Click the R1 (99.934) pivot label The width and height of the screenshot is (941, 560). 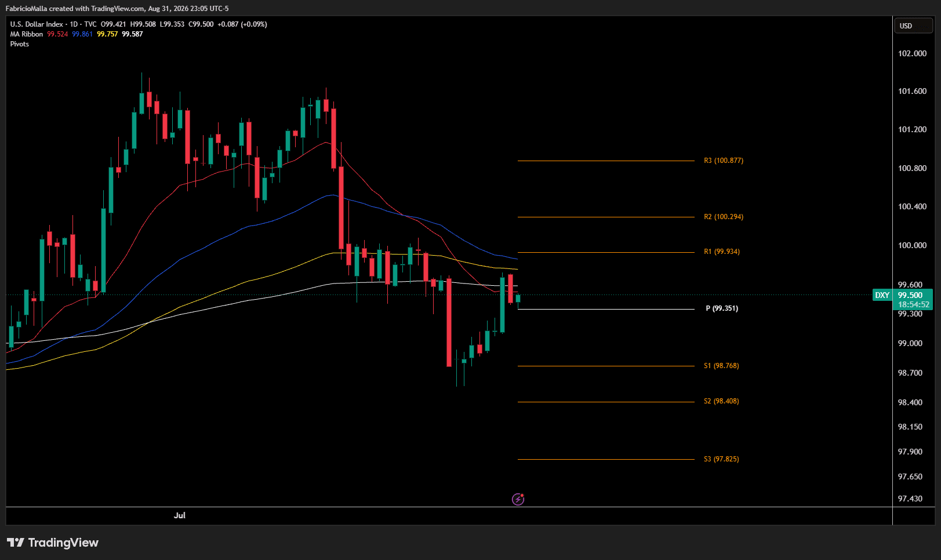click(x=721, y=252)
